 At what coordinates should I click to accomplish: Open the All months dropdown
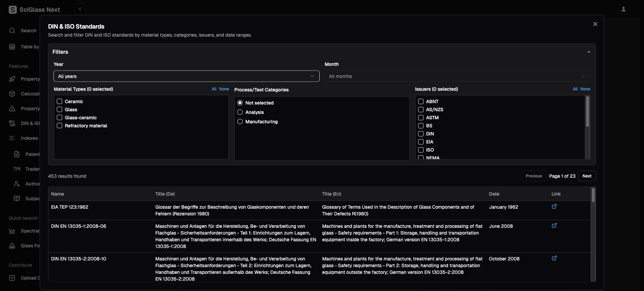pos(457,76)
